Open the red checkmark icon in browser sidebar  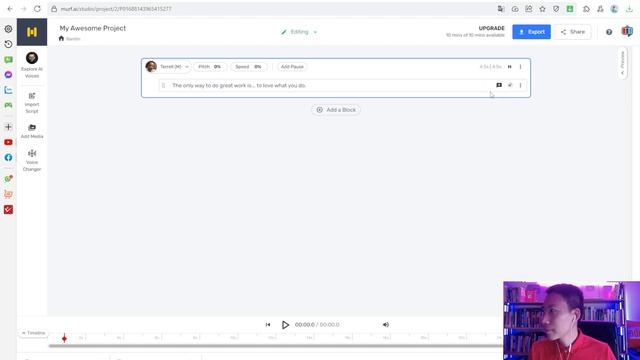pyautogui.click(x=8, y=209)
